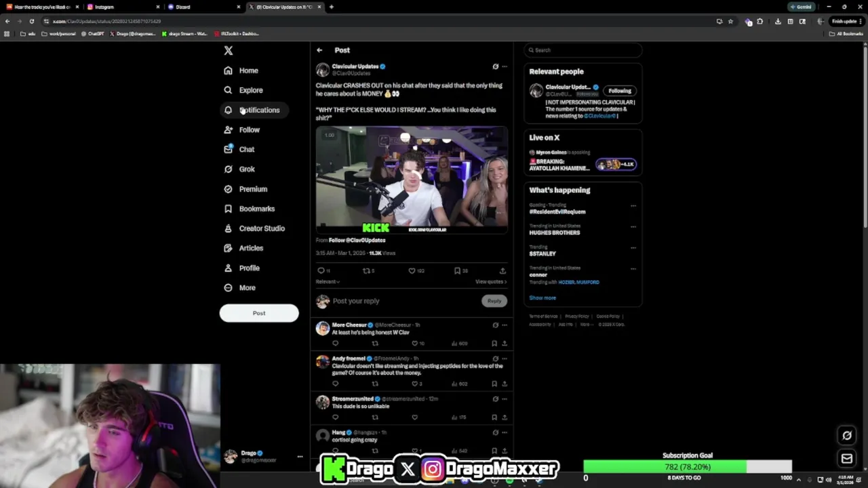This screenshot has height=488, width=868.
Task: Repost the Clavicular Updates post
Action: tap(367, 270)
